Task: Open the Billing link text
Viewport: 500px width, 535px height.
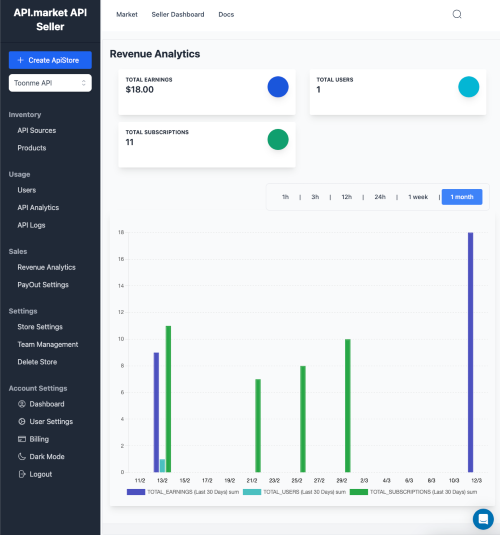Action: (x=39, y=439)
